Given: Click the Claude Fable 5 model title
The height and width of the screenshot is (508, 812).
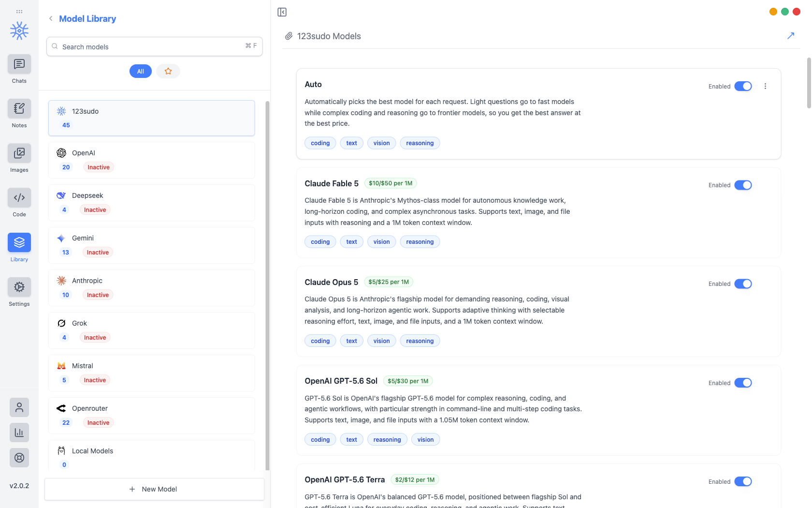Looking at the screenshot, I should 332,183.
